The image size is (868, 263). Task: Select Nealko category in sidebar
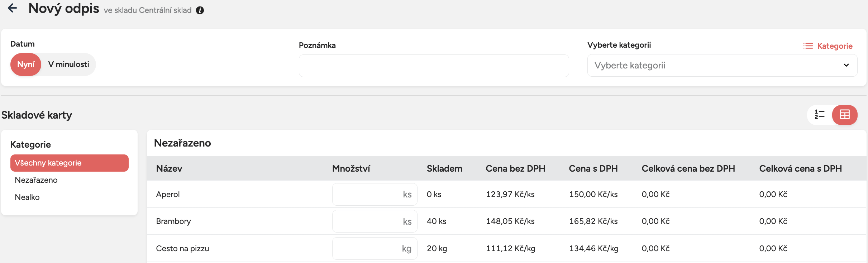coord(27,197)
